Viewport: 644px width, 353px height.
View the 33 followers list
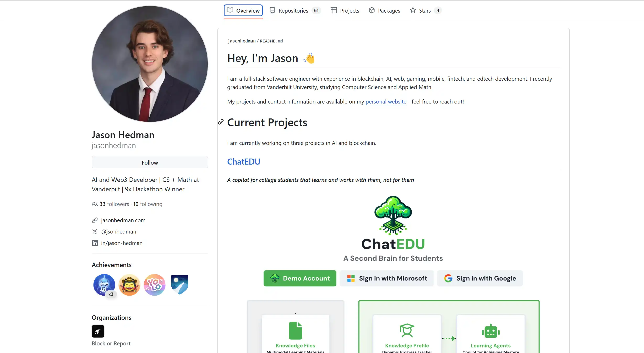(114, 204)
